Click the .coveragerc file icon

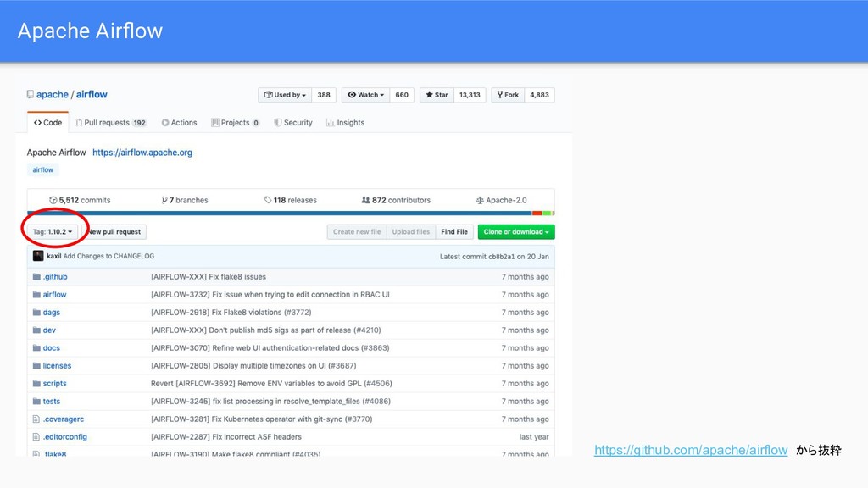pyautogui.click(x=36, y=419)
